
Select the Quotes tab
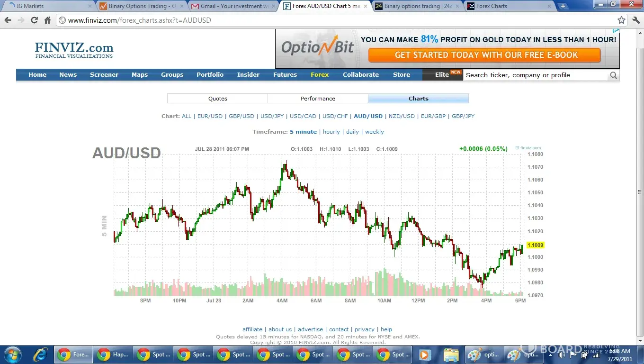click(x=218, y=99)
